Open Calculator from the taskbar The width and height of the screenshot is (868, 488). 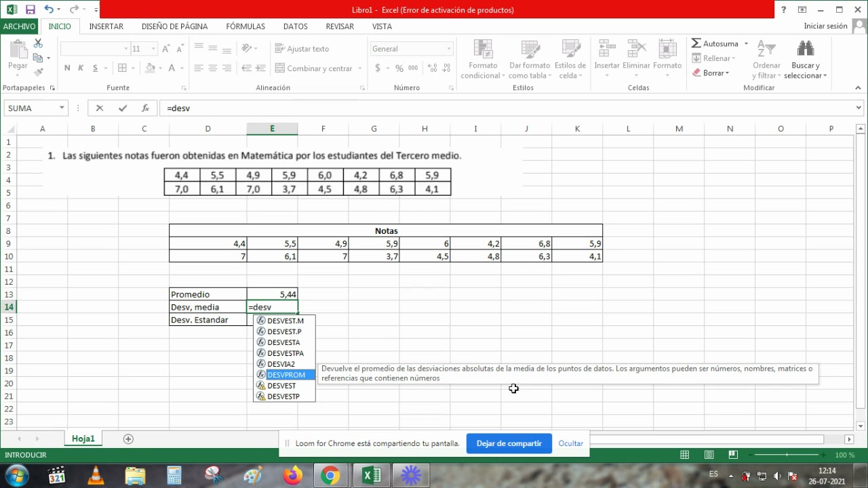[174, 476]
